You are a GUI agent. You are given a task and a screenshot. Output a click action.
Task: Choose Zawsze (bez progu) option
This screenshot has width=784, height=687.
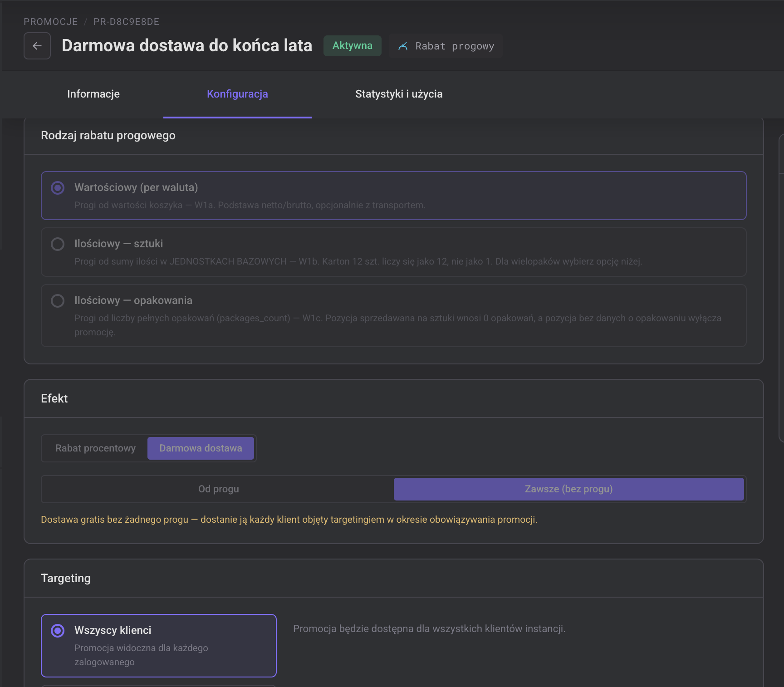point(568,489)
